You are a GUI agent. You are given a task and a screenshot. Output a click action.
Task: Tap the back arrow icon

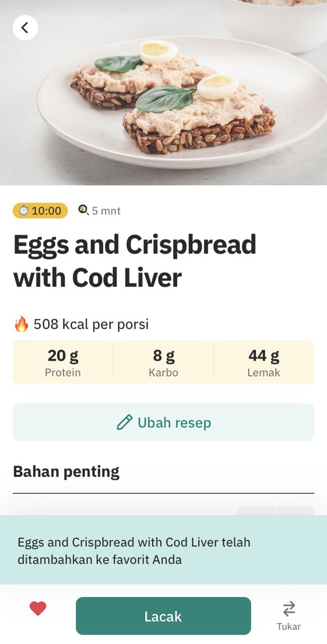pyautogui.click(x=25, y=28)
